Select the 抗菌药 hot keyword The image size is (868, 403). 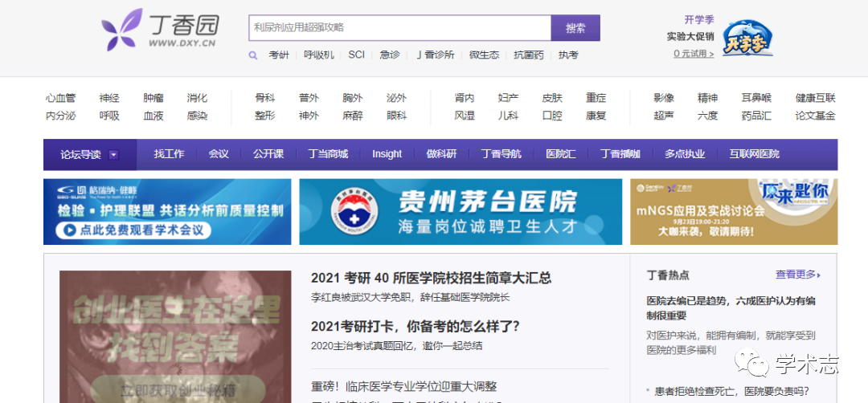point(529,55)
